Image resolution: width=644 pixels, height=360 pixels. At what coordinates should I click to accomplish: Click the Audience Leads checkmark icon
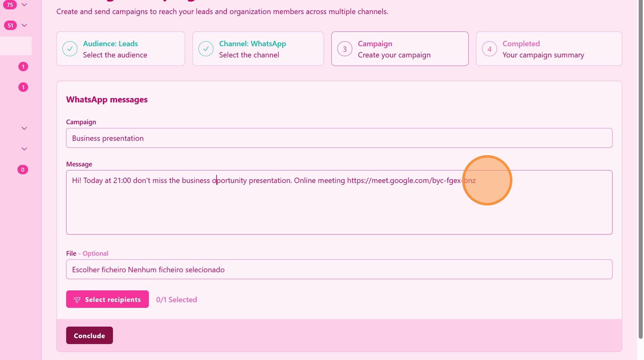70,49
